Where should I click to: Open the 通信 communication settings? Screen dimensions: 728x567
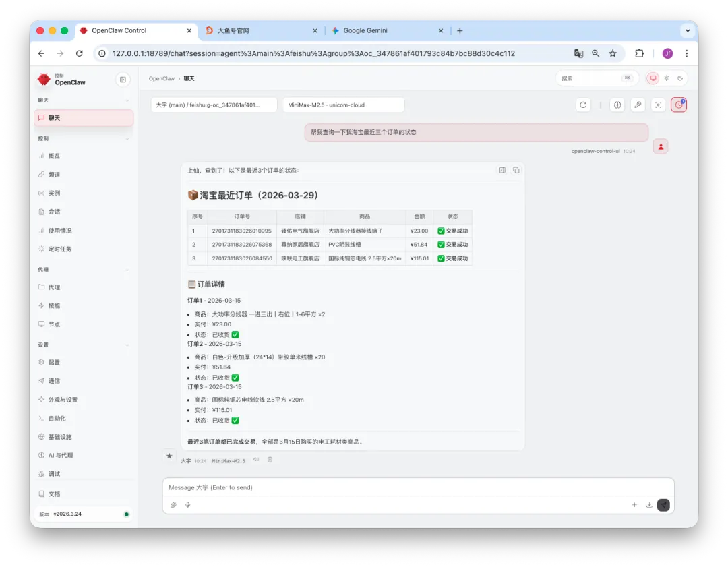click(x=54, y=381)
